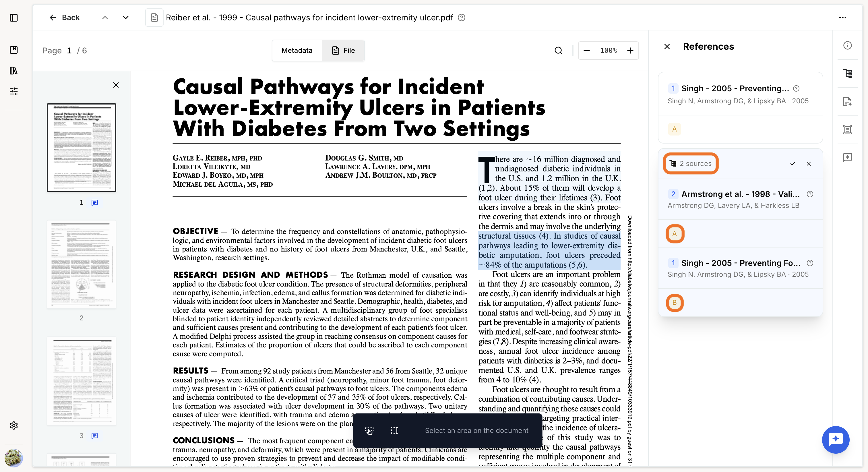
Task: Open add-comment icon in right rail
Action: coord(847,157)
